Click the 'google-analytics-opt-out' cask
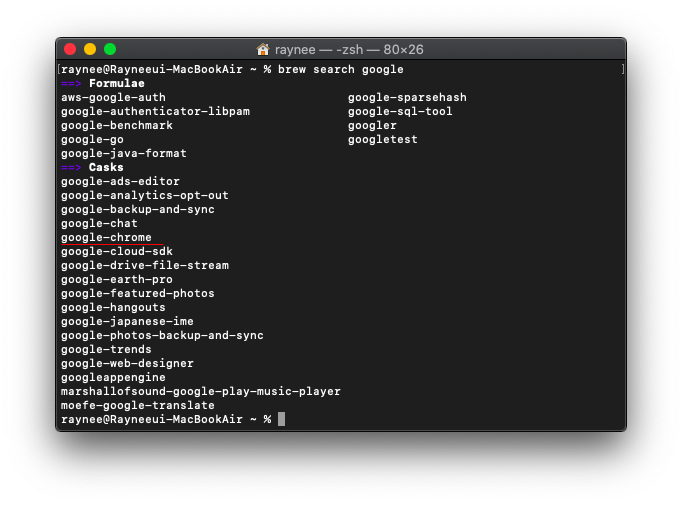This screenshot has height=505, width=682. coord(144,195)
